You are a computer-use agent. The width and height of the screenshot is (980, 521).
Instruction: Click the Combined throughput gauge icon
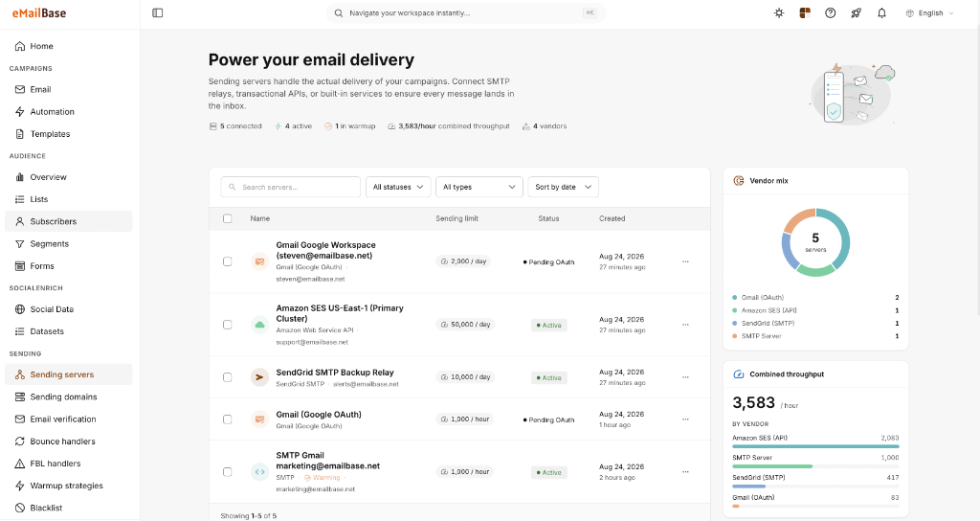click(x=738, y=374)
